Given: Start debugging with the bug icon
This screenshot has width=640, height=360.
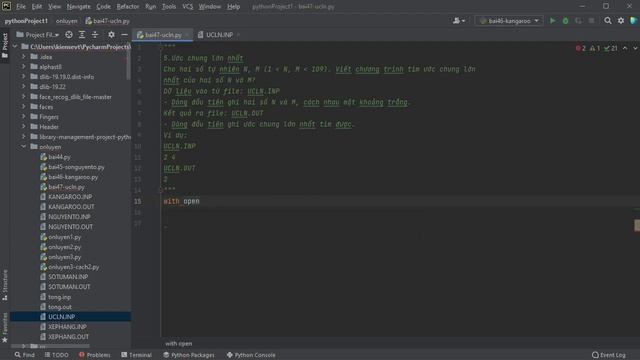Looking at the screenshot, I should pos(565,20).
